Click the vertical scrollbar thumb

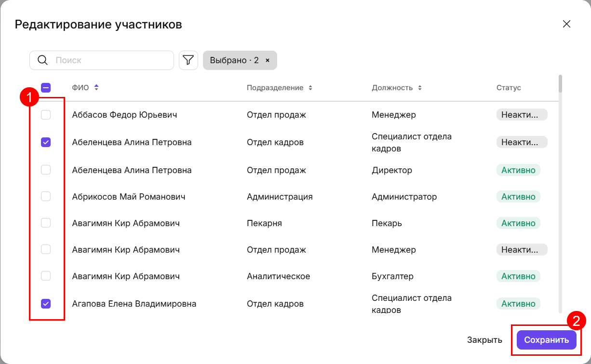(x=560, y=83)
